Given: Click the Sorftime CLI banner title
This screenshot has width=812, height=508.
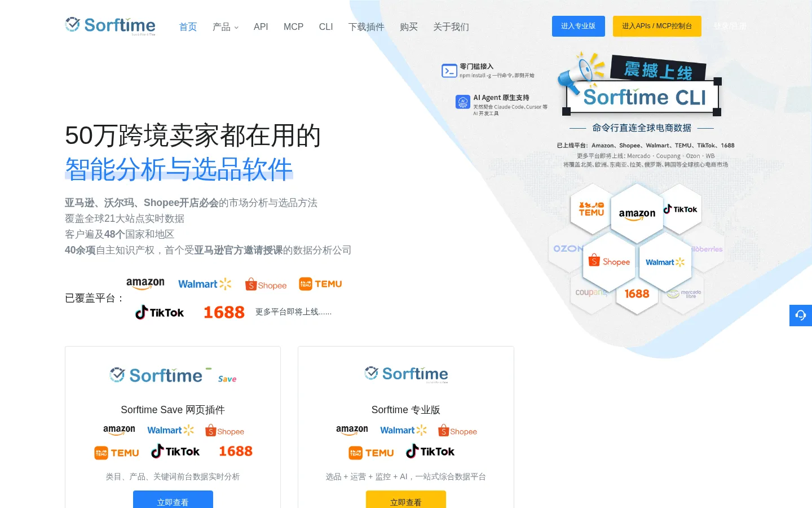Looking at the screenshot, I should pyautogui.click(x=644, y=98).
